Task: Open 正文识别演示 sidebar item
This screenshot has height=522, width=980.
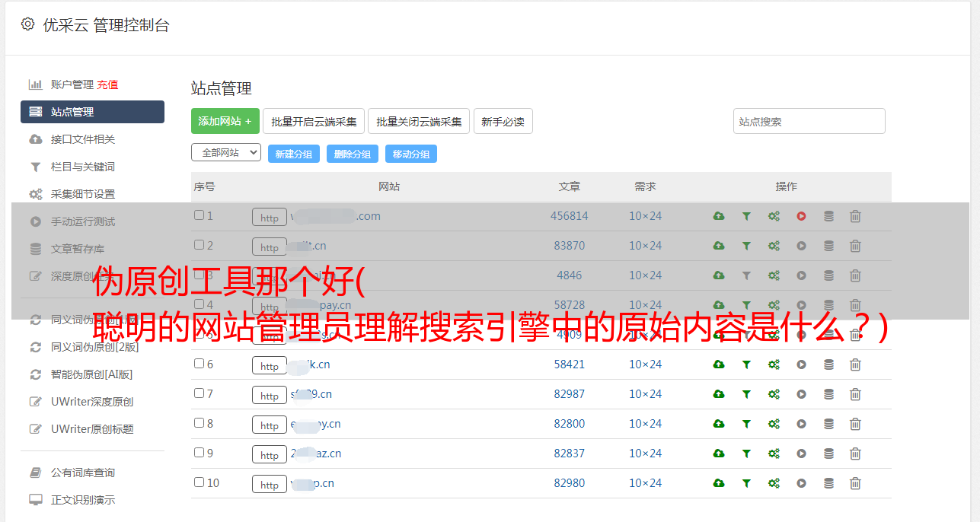Action: (83, 500)
